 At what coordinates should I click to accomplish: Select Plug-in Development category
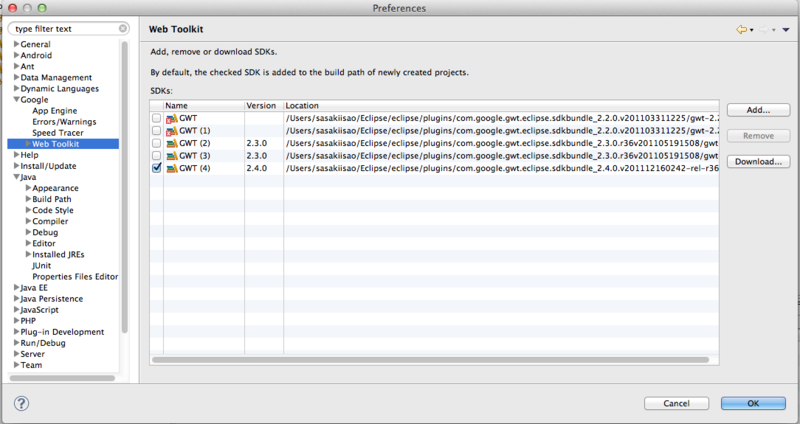click(62, 332)
